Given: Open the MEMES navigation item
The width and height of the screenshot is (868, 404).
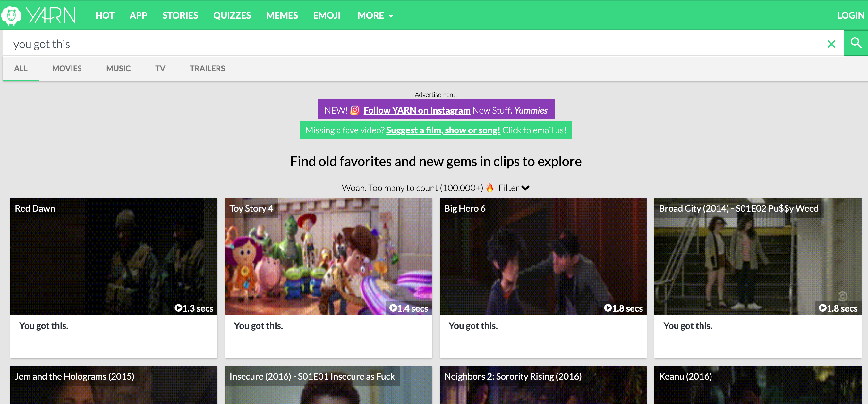Looking at the screenshot, I should pyautogui.click(x=282, y=15).
